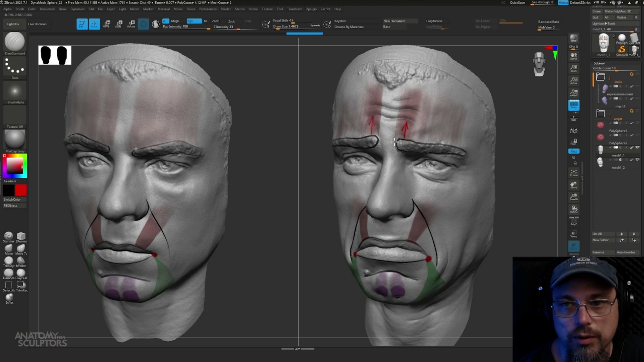This screenshot has width=644, height=362.
Task: Pick a color in the color picker square
Action: [x=15, y=165]
